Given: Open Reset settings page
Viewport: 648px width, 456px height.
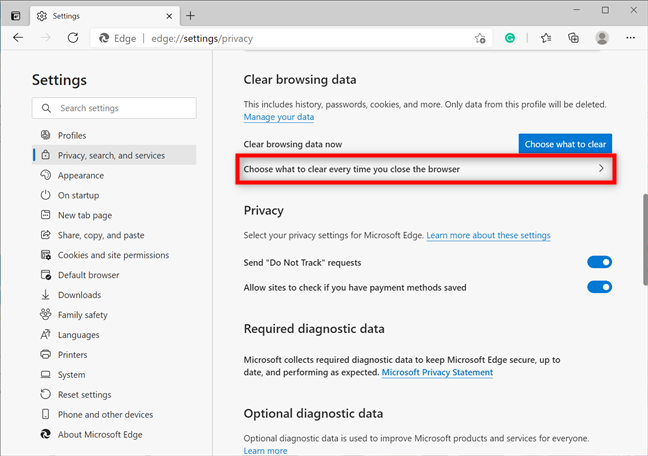Looking at the screenshot, I should (x=114, y=394).
